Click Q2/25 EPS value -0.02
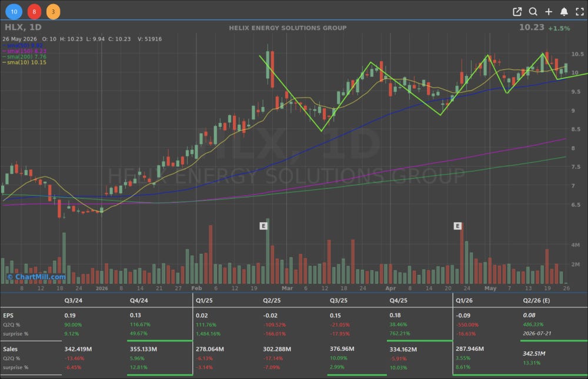588x379 pixels. 270,316
